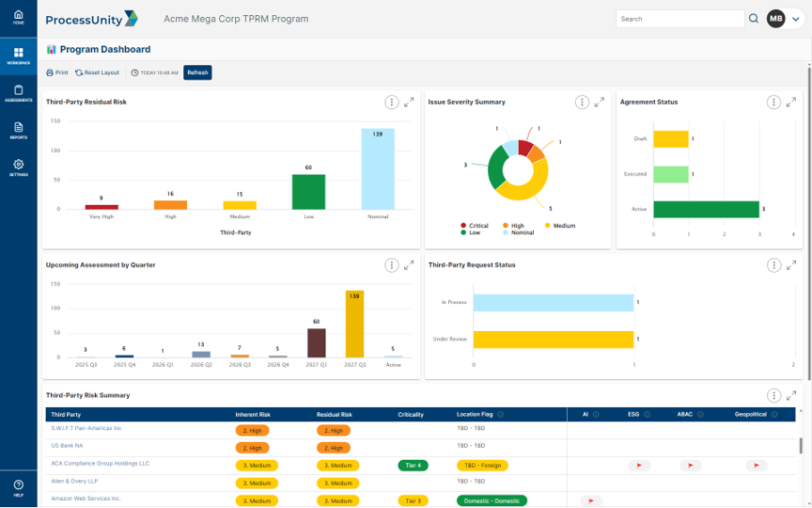Screen dimensions: 812x508
Task: Click the AI flag for Amazon Web Services
Action: click(x=591, y=500)
